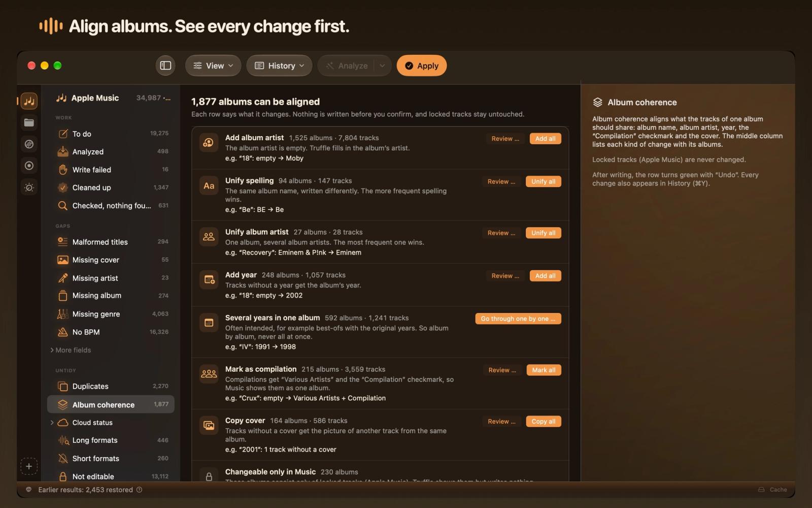Click the Changeable only in Music lock icon
812x508 pixels.
click(209, 477)
